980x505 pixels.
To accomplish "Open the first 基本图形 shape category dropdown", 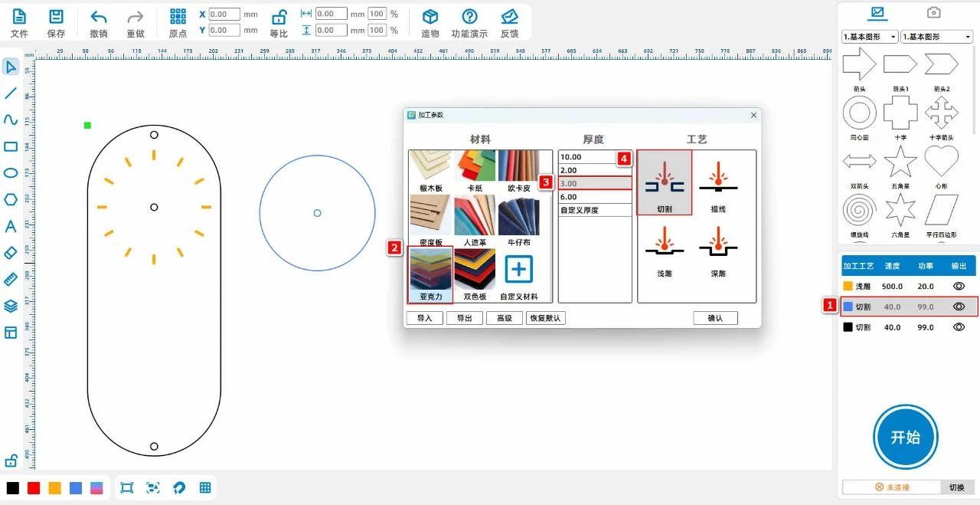I will 869,37.
